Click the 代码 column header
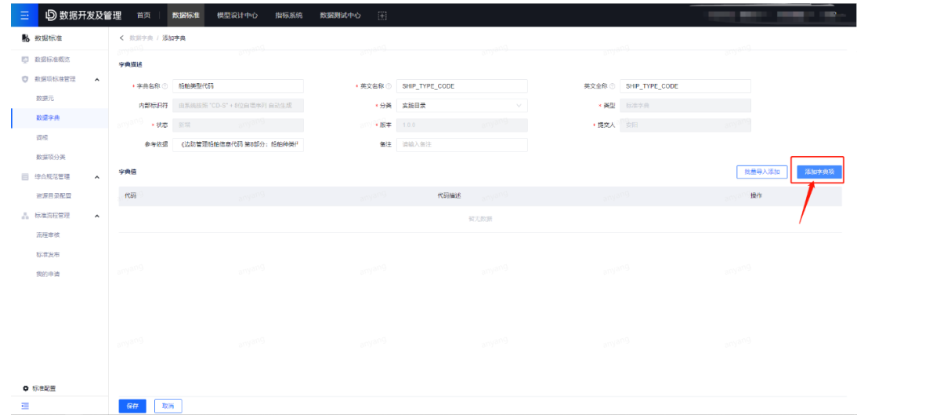 click(130, 195)
